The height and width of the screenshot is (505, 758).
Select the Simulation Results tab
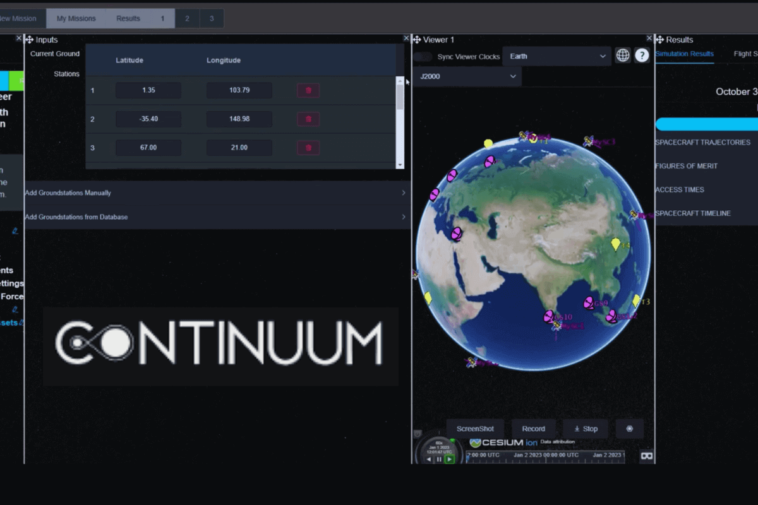(x=685, y=54)
